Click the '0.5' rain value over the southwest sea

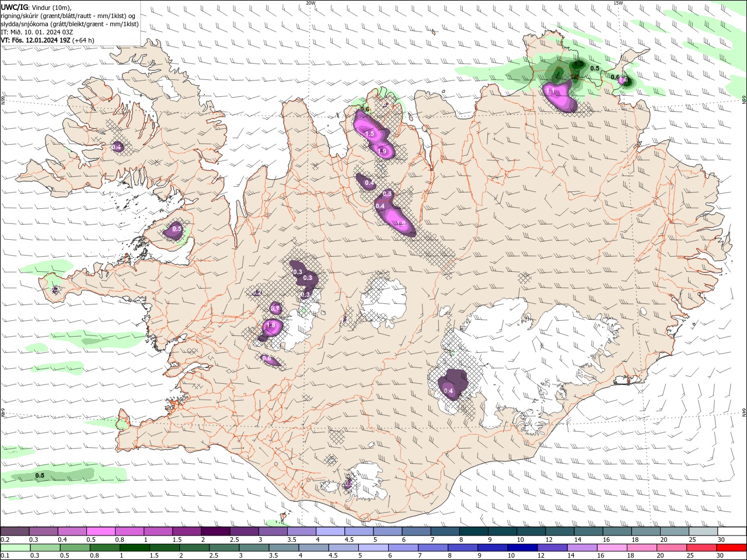40,476
